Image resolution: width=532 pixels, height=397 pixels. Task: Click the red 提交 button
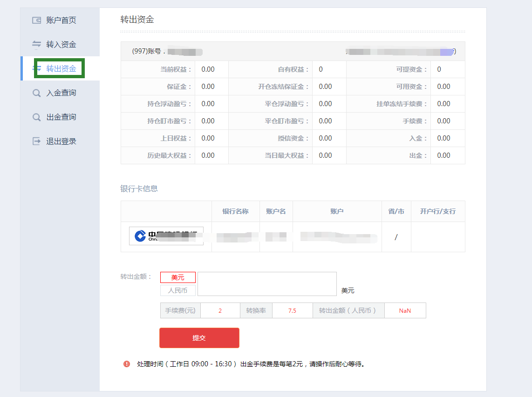(199, 338)
